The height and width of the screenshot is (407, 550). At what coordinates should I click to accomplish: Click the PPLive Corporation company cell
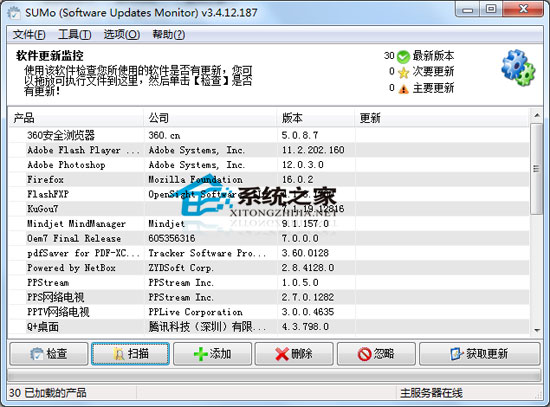pyautogui.click(x=195, y=312)
